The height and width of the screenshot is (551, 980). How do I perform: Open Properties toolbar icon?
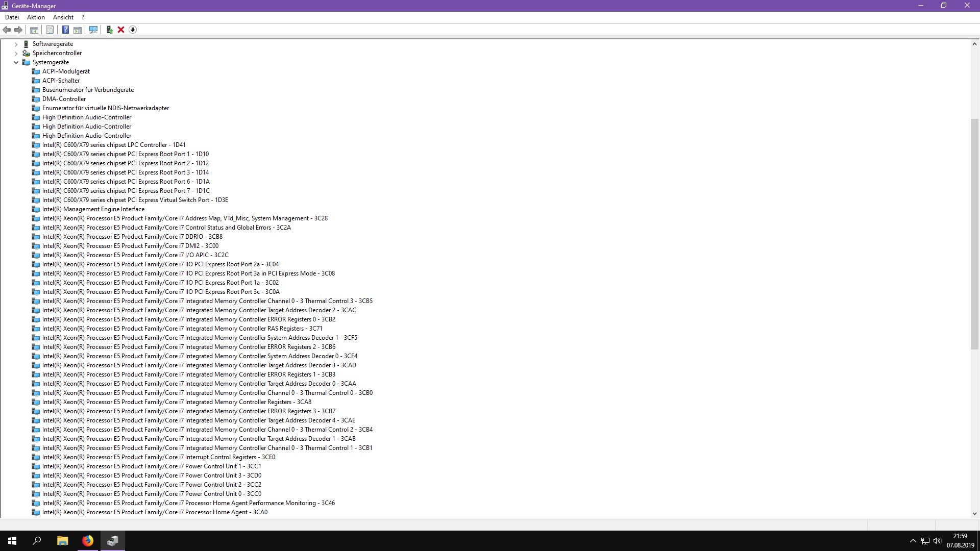pos(50,30)
